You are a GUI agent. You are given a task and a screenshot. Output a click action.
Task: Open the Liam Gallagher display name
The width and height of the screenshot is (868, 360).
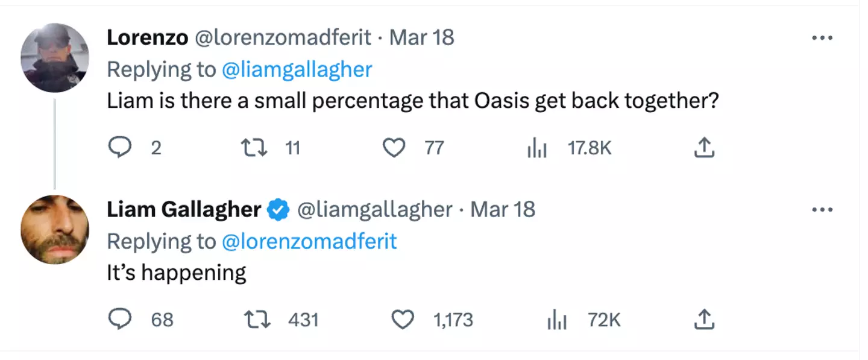point(184,209)
